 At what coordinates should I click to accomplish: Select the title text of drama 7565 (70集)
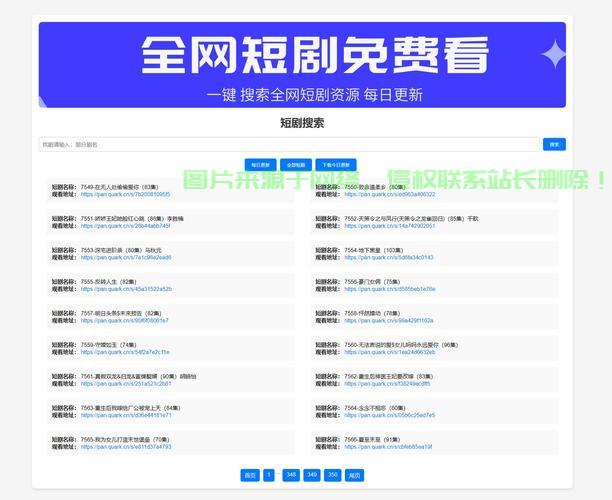[x=125, y=440]
